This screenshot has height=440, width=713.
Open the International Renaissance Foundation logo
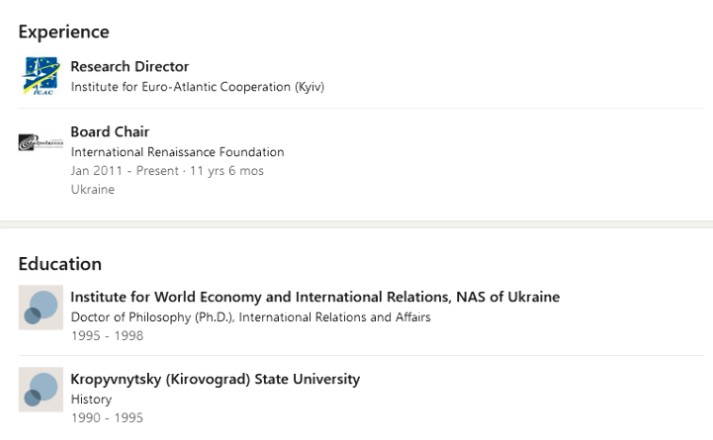pos(41,142)
